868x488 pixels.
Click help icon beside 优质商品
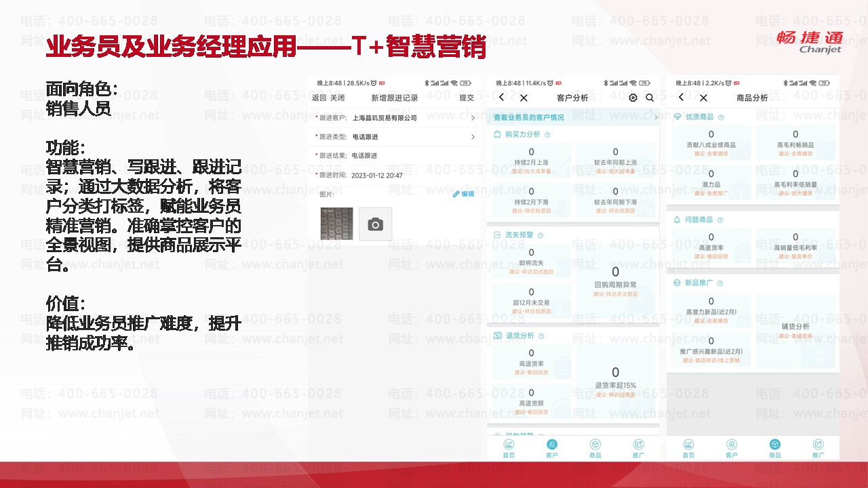pos(721,117)
